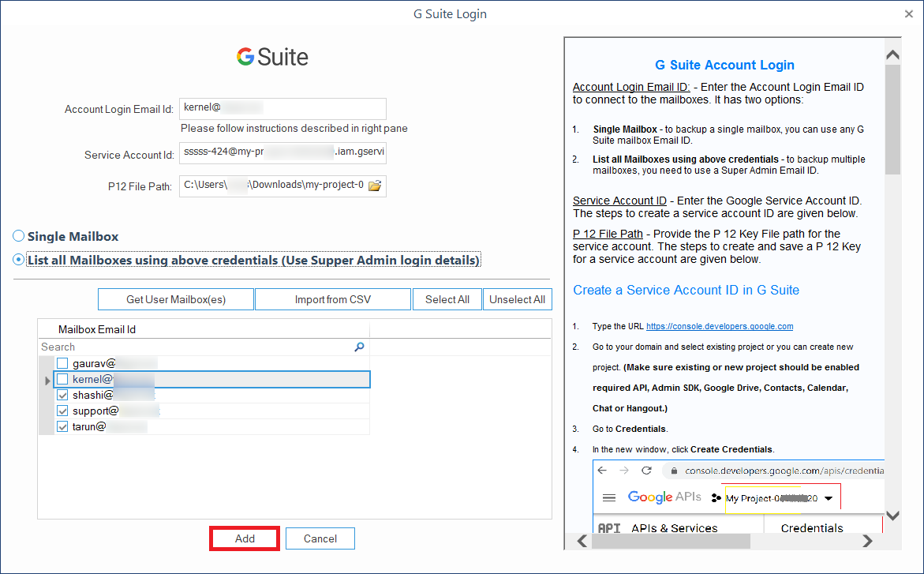924x574 pixels.
Task: Check the kernel@ mailbox checkbox
Action: 62,379
